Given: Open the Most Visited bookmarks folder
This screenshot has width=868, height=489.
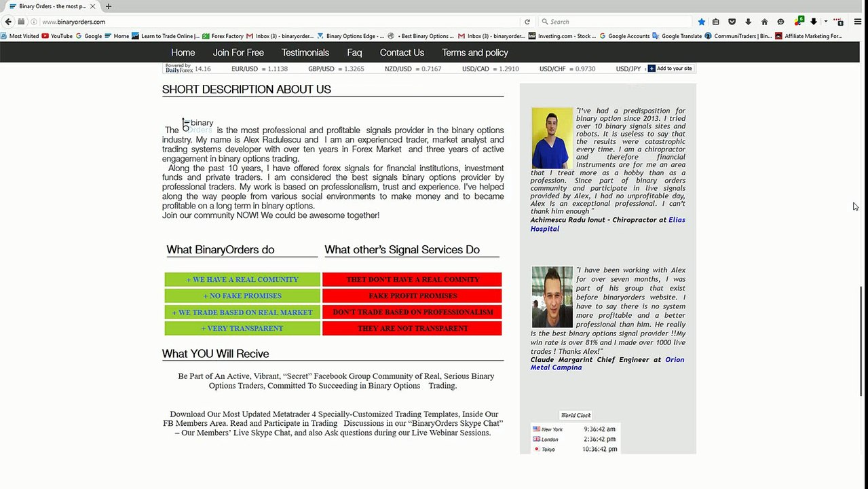Looking at the screenshot, I should click(20, 36).
